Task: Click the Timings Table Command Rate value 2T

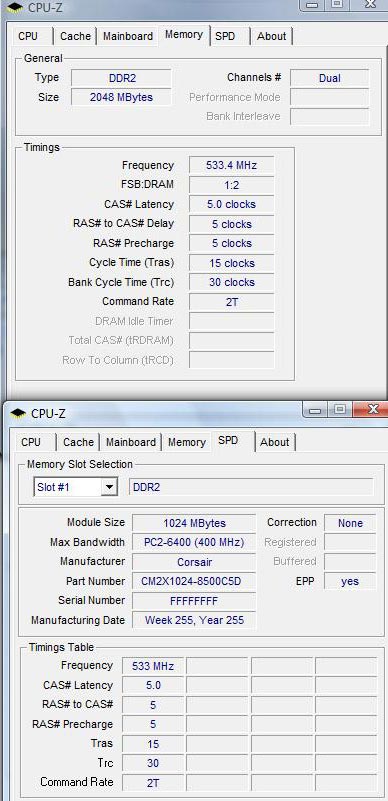Action: point(153,783)
